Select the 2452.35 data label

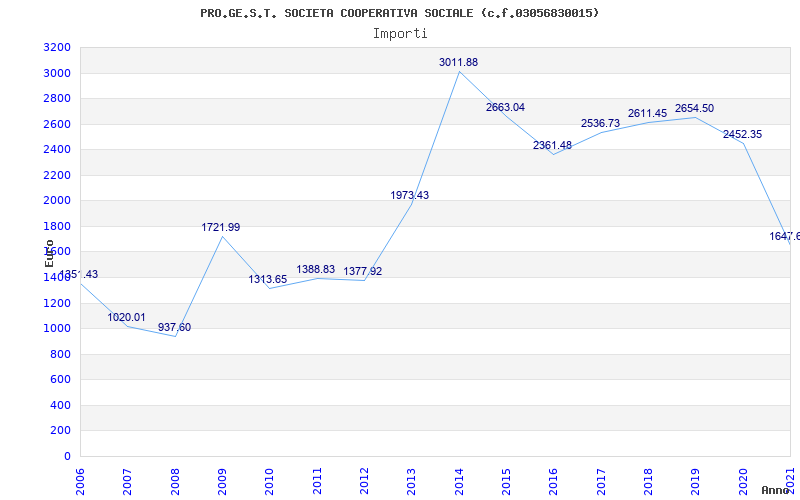coord(742,134)
